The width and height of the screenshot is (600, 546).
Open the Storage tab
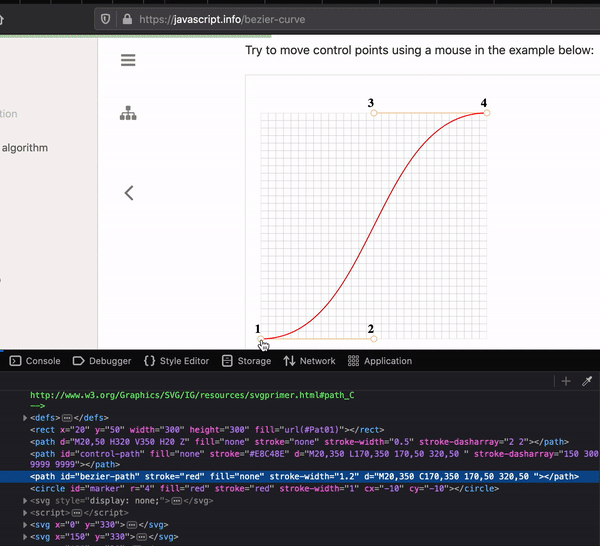click(246, 361)
